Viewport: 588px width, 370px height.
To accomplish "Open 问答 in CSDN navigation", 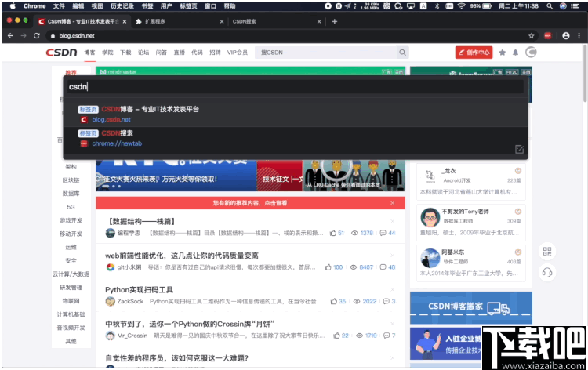I will coord(162,53).
